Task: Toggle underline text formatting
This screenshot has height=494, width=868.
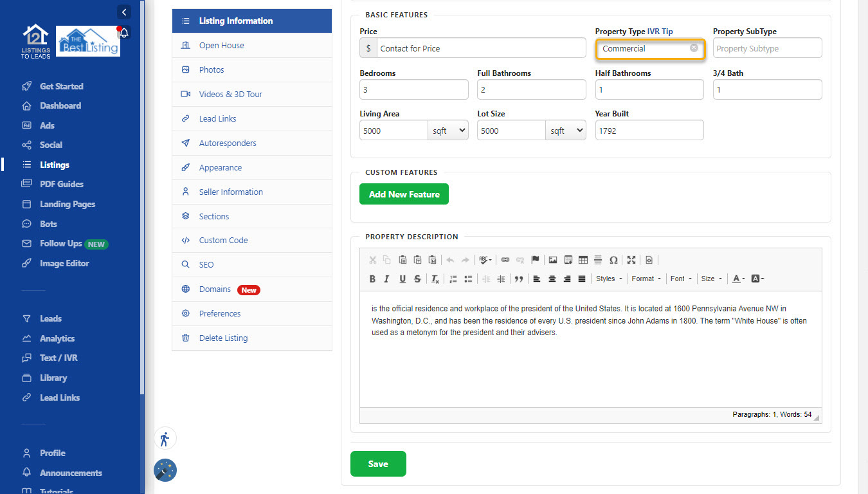Action: 402,279
